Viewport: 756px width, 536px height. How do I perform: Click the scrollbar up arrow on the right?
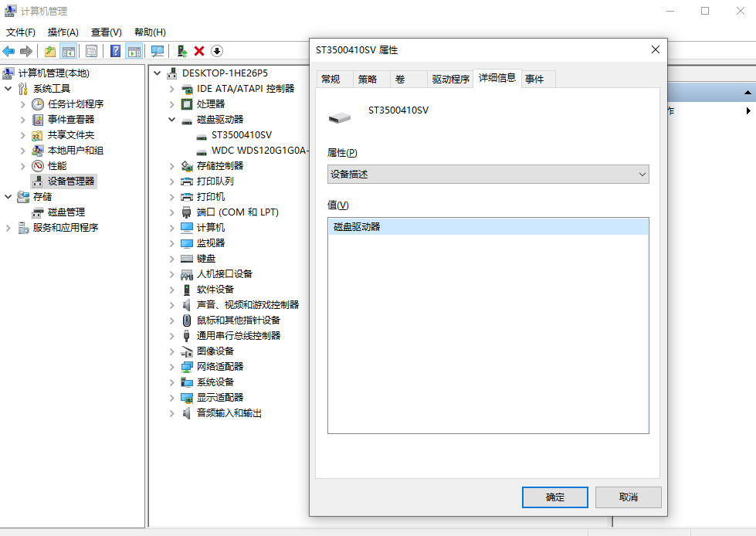point(749,93)
